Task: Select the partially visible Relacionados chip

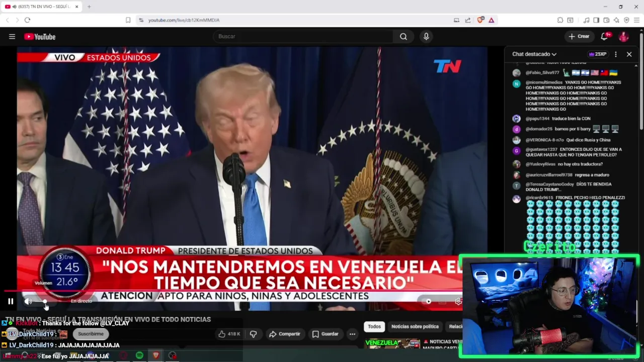Action: tap(455, 326)
